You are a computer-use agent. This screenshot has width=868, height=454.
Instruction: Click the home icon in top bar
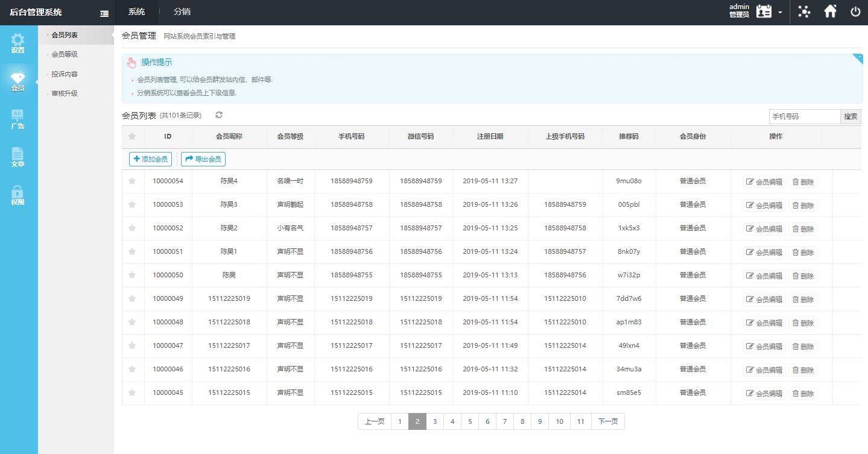(831, 11)
